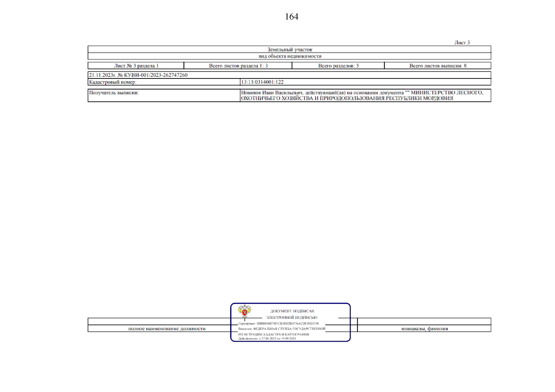This screenshot has width=555, height=392.
Task: Click 'РЕГИСТРАЦИИ, КАДАСТРА И КАРТОГРАФИИ' line
Action: (273, 335)
